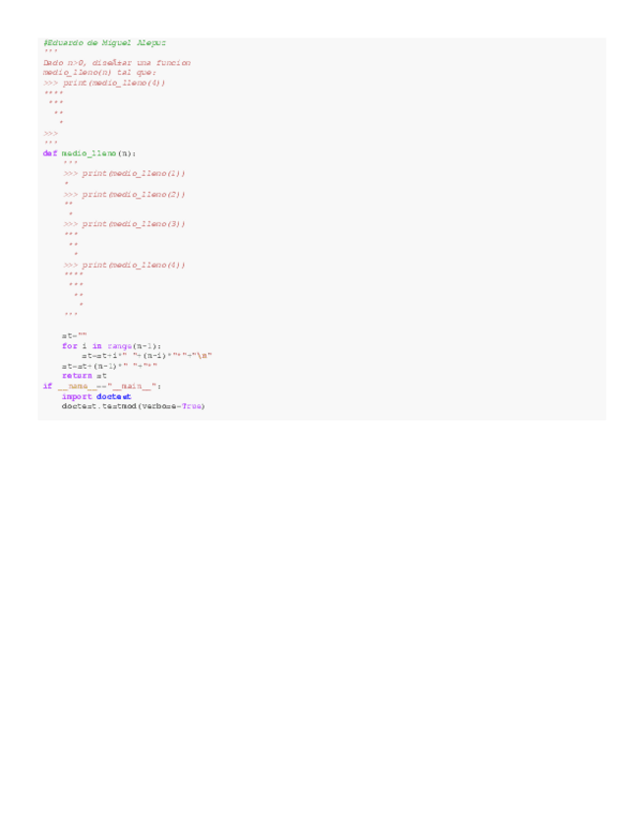Click the line st=st+(n-1)*" "+"*"

coord(109,366)
